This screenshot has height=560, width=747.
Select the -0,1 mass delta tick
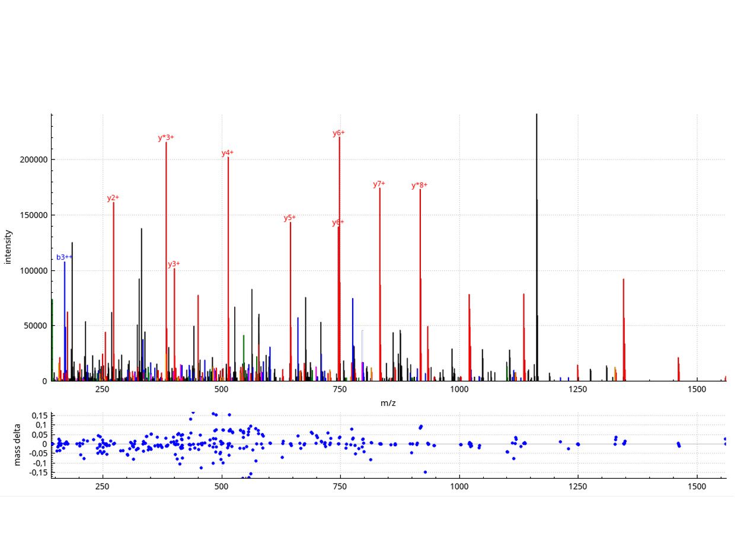[41, 463]
